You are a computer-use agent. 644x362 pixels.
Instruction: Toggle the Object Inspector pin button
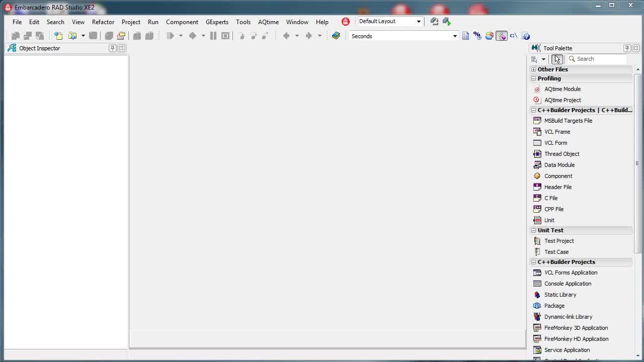click(x=112, y=48)
